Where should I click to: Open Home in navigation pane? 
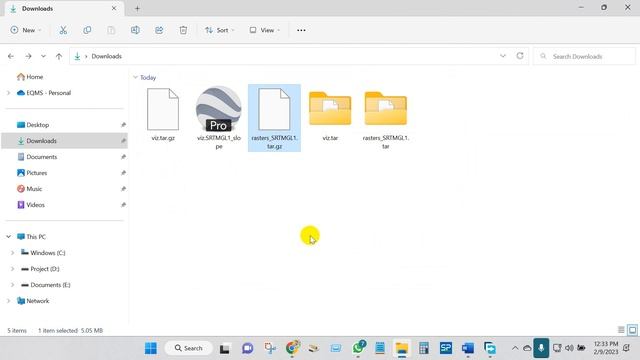[x=30, y=77]
